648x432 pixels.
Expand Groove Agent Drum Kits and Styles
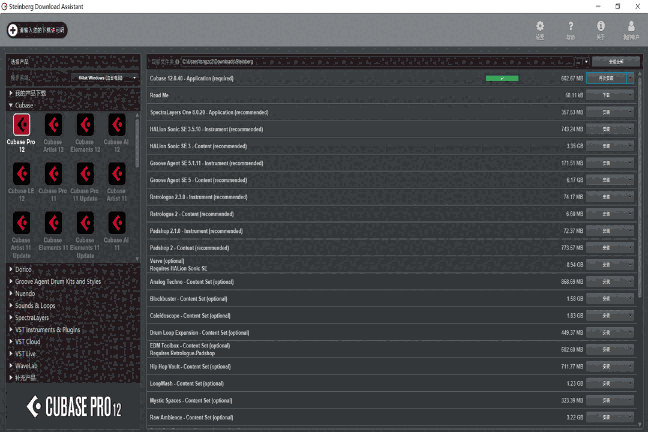pyautogui.click(x=11, y=281)
